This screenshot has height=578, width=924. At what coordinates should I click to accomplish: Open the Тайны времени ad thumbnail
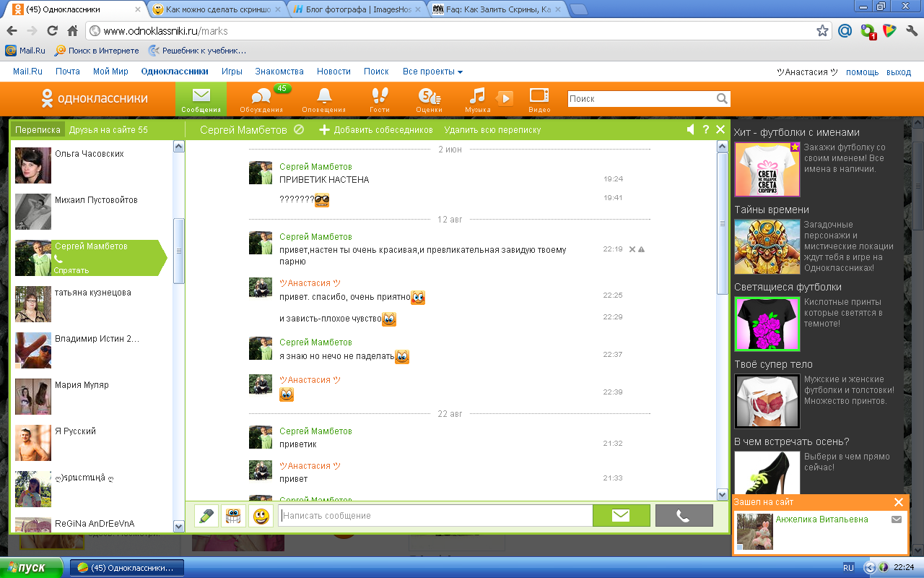pyautogui.click(x=767, y=246)
